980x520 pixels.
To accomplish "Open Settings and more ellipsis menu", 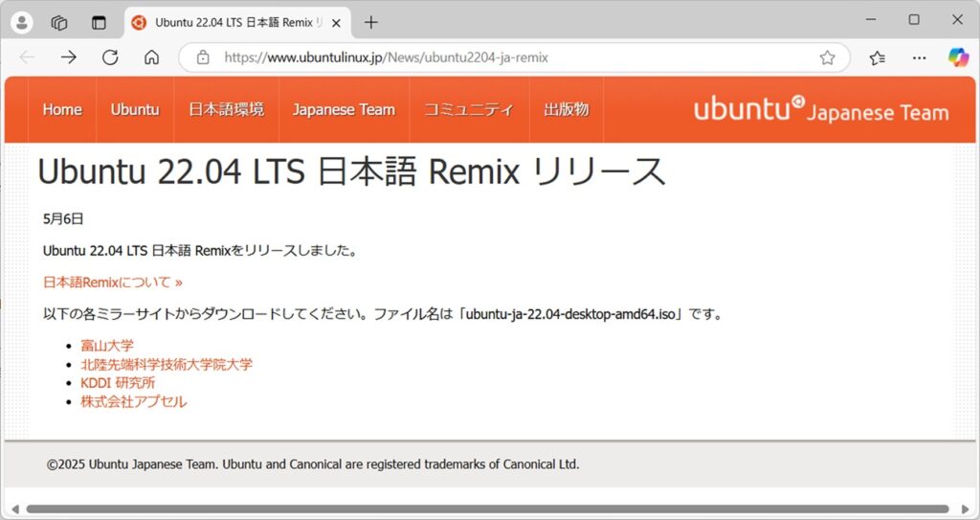I will click(920, 57).
